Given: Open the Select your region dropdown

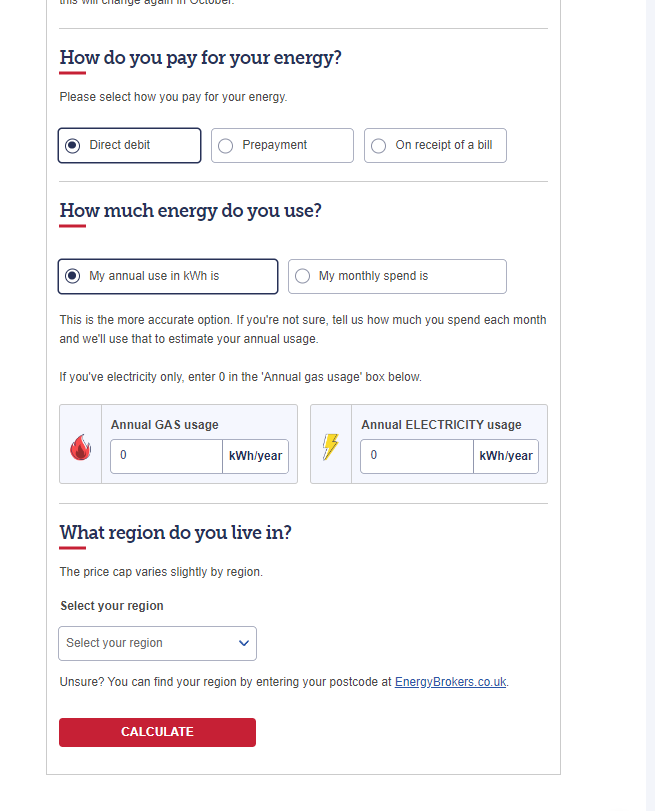Looking at the screenshot, I should coord(157,643).
